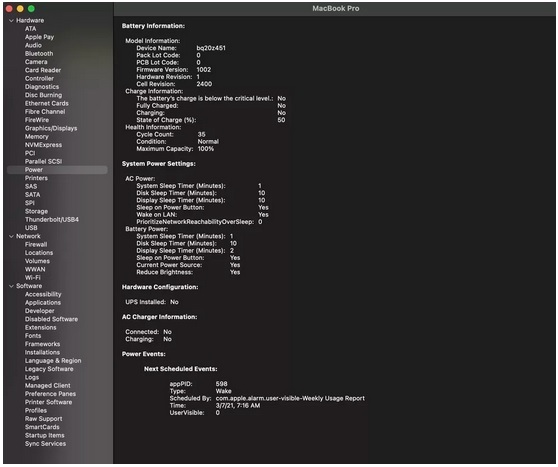The width and height of the screenshot is (558, 467).
Task: Collapse the Network section chevron
Action: pyautogui.click(x=11, y=236)
